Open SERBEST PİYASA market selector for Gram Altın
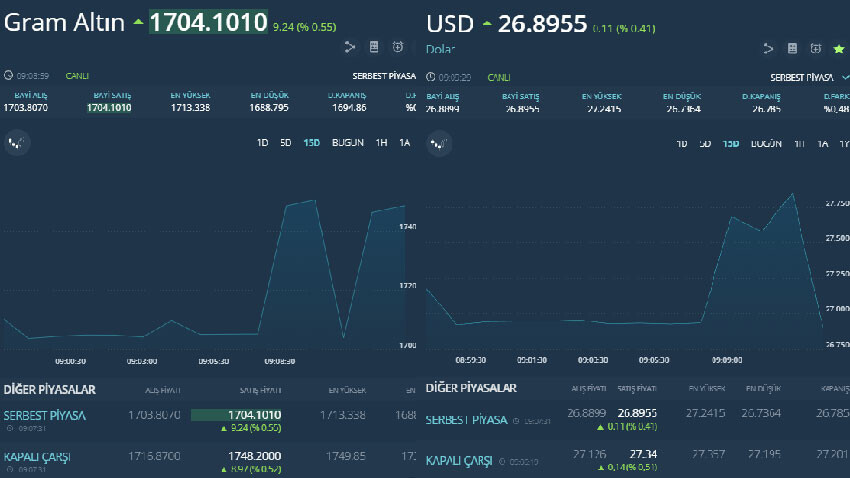This screenshot has width=850, height=478. 384,76
